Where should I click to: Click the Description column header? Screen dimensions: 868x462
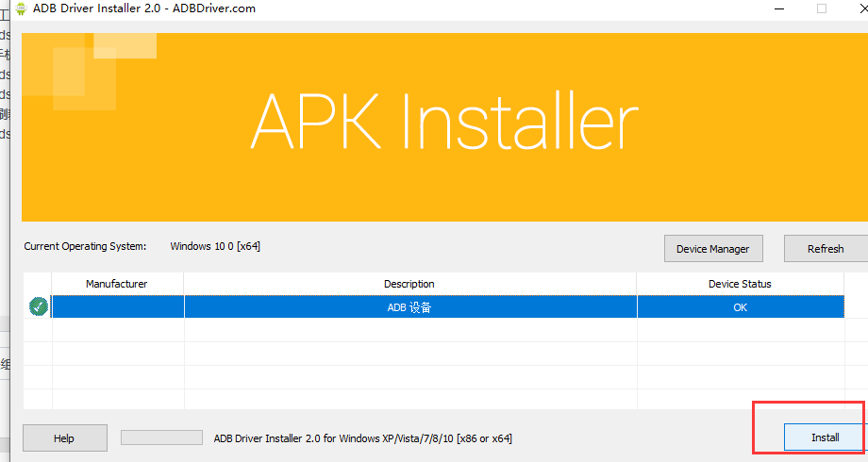click(x=409, y=284)
